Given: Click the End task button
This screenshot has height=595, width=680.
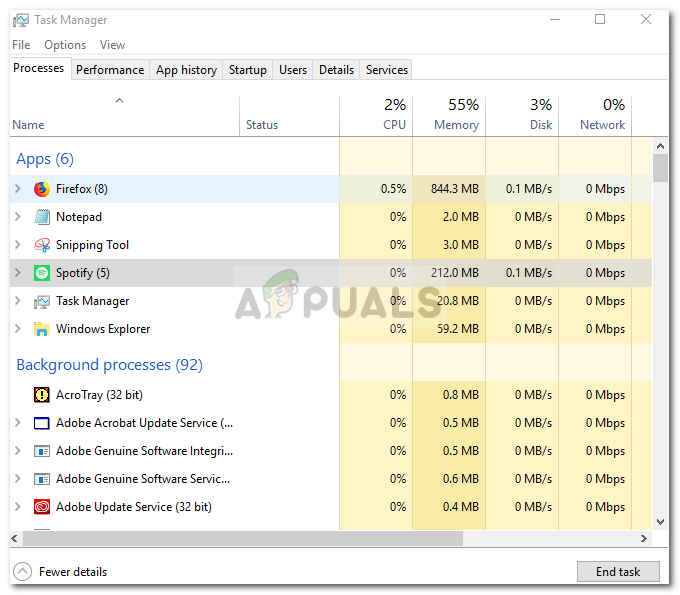Looking at the screenshot, I should [617, 572].
